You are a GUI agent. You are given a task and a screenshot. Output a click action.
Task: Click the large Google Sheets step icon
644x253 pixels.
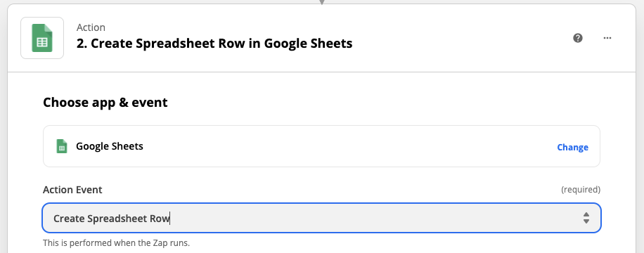coord(42,38)
